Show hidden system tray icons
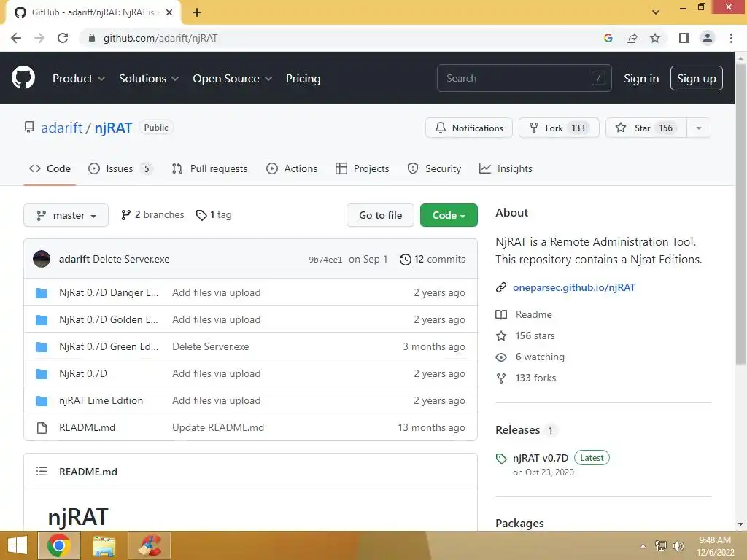747x560 pixels. [x=643, y=546]
